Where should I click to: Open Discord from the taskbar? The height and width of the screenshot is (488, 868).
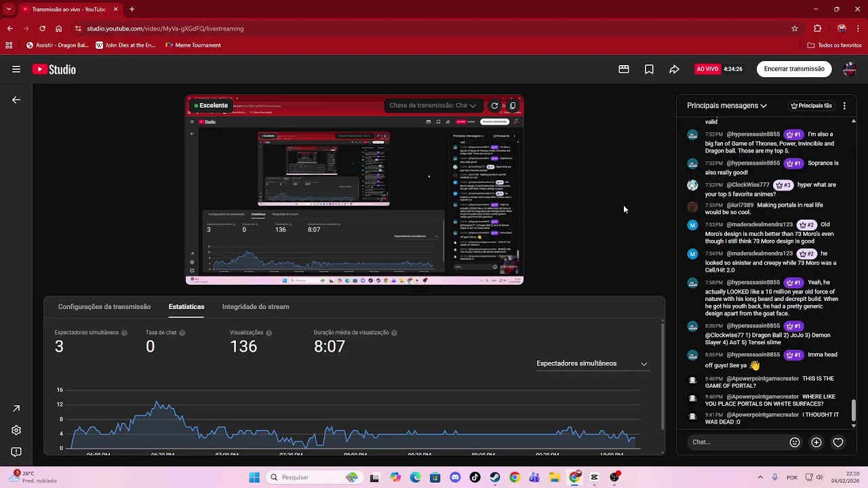pos(455,477)
